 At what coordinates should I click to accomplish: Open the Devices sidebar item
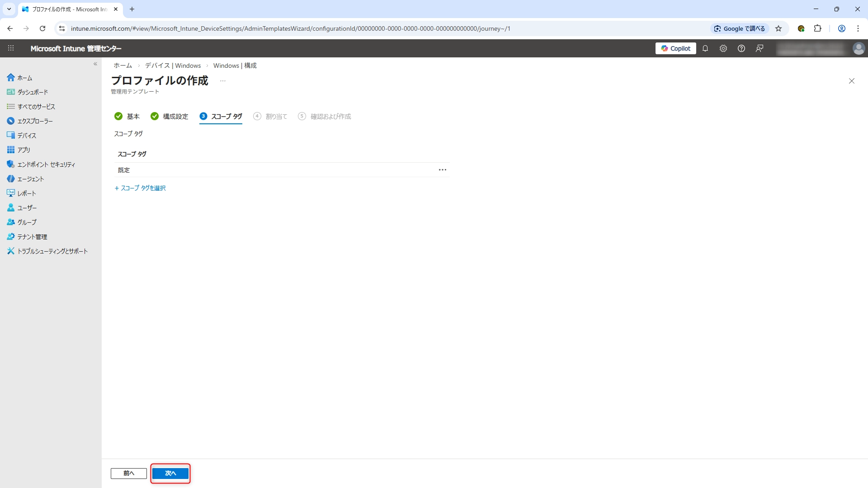[26, 136]
